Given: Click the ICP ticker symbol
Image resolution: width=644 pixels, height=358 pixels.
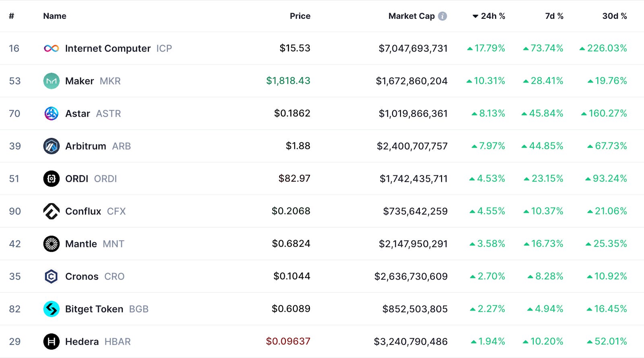Looking at the screenshot, I should point(164,49).
